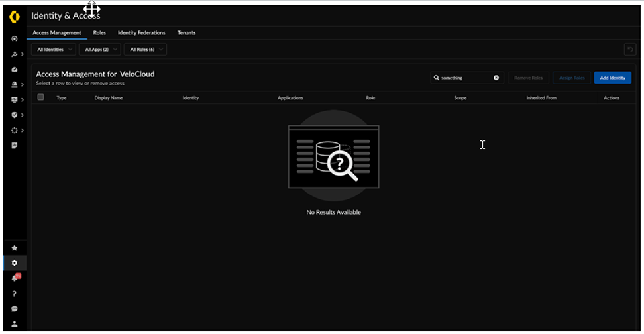Click the Assign Roles button

571,78
